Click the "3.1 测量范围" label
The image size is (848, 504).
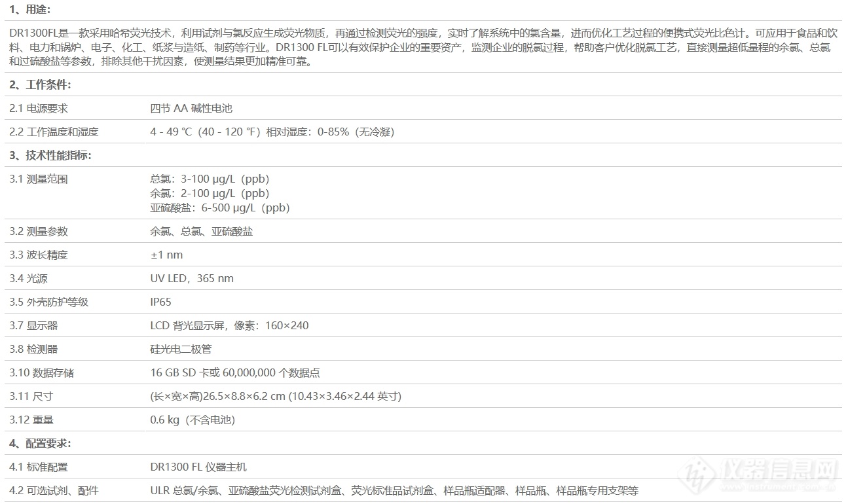point(39,179)
